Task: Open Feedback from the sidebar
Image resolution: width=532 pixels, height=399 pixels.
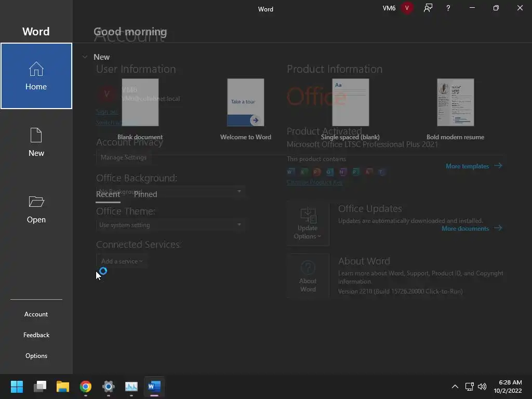Action: coord(36,335)
